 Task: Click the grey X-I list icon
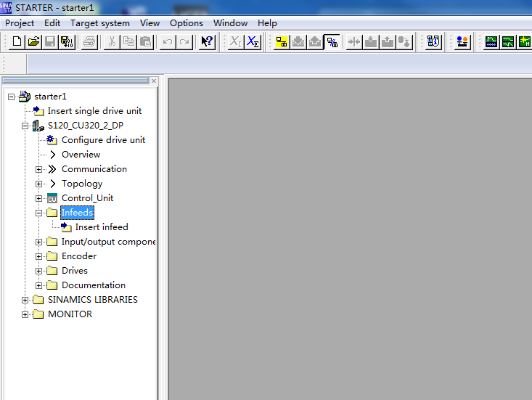click(236, 41)
